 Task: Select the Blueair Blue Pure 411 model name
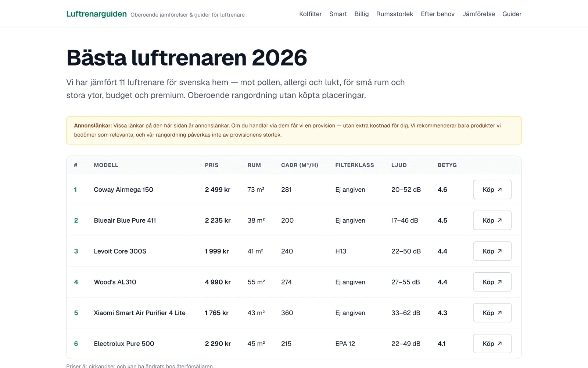click(x=125, y=220)
